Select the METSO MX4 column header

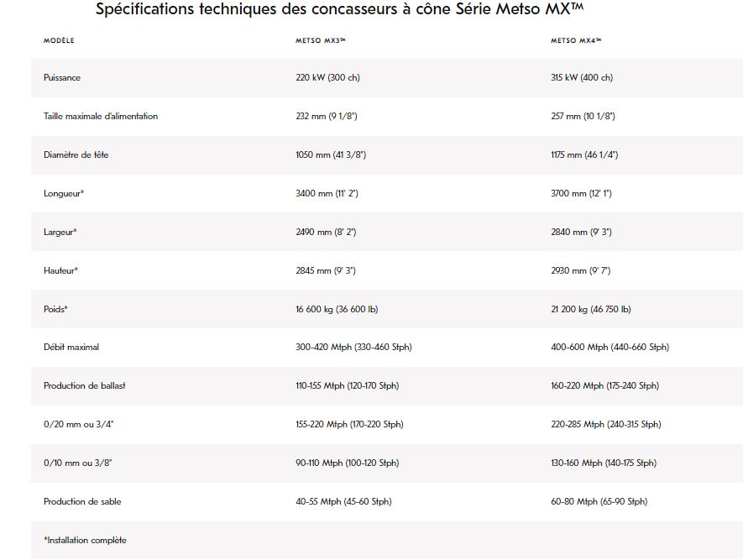[576, 40]
